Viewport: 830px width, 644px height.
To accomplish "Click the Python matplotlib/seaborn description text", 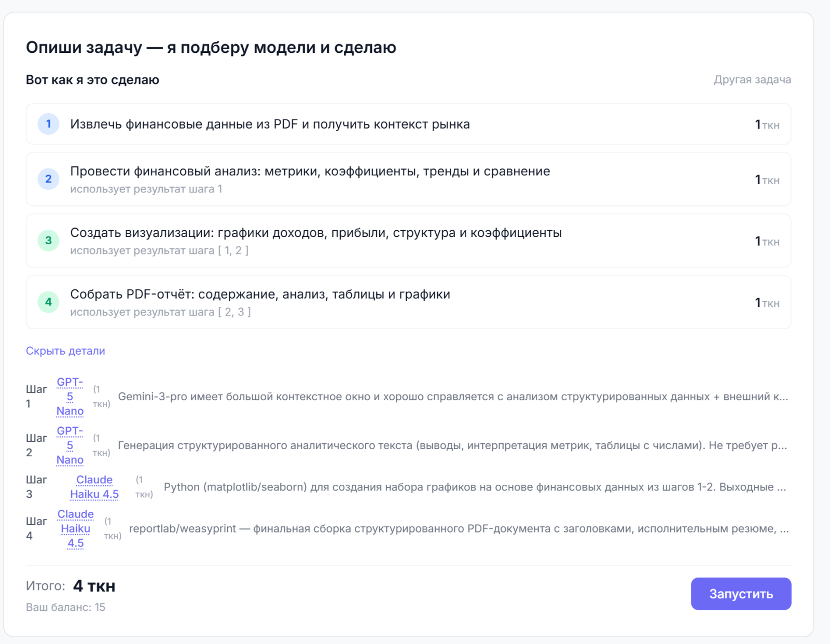I will [475, 487].
